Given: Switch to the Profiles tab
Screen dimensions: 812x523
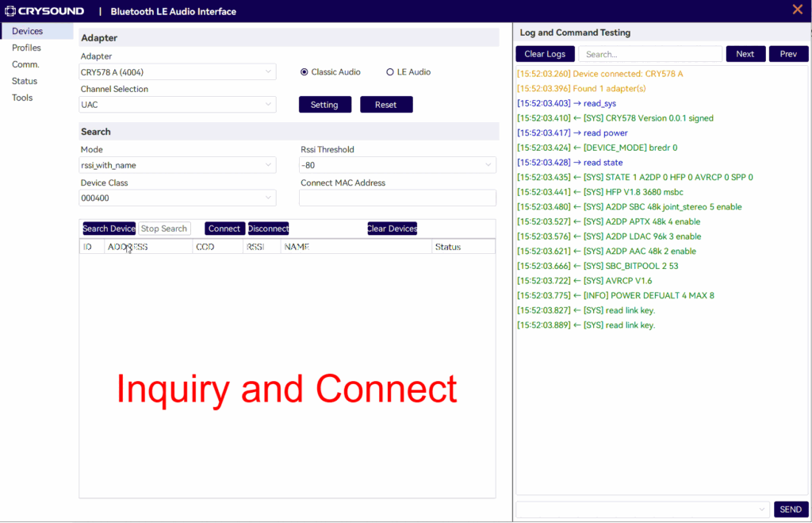Looking at the screenshot, I should (x=26, y=48).
